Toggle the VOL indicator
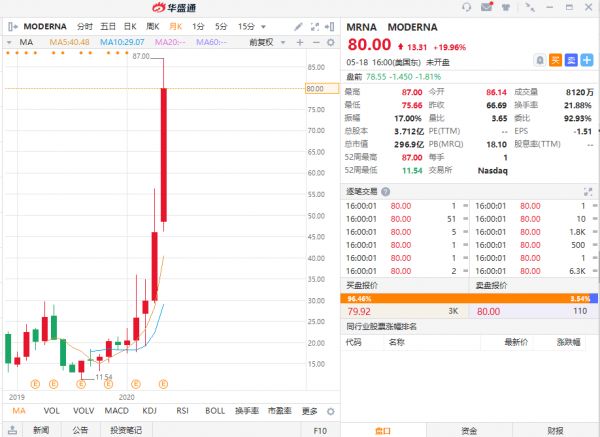Viewport: 600px width, 437px height. (50, 411)
